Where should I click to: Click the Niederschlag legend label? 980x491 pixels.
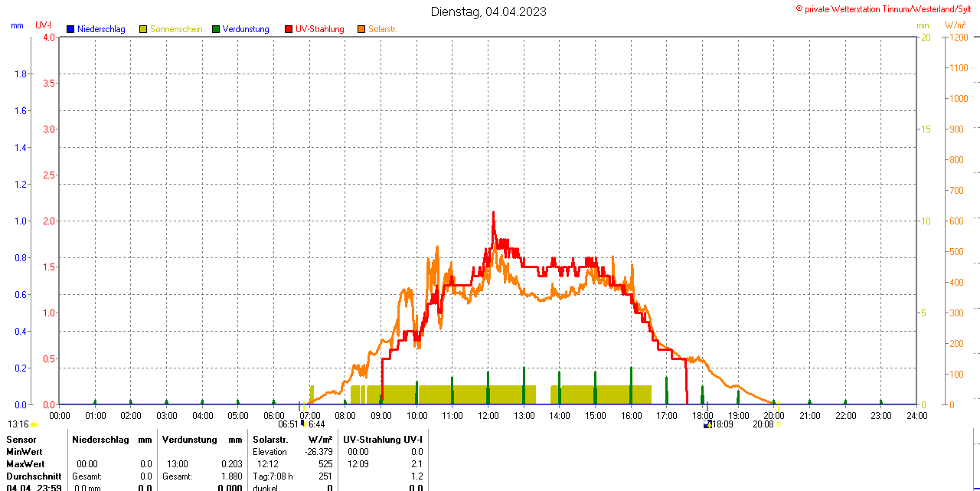(101, 29)
